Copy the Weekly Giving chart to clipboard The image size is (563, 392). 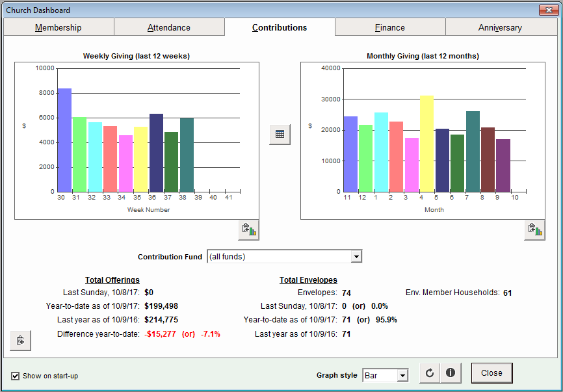coord(248,229)
